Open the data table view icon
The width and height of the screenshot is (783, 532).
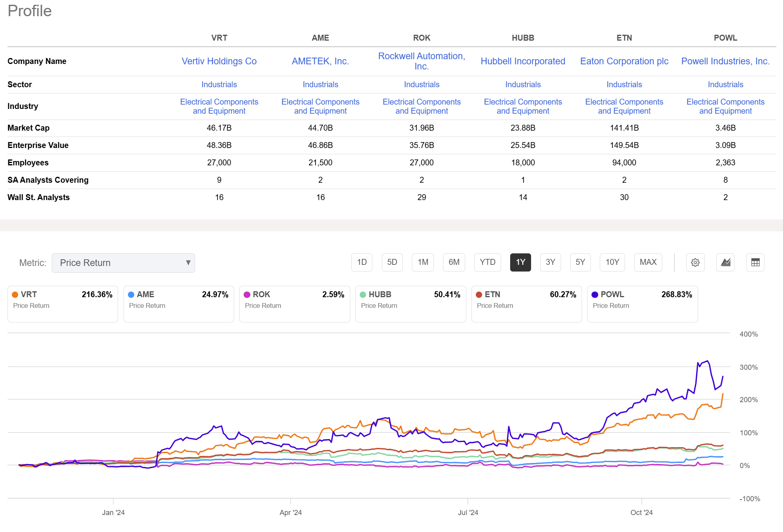pos(755,262)
